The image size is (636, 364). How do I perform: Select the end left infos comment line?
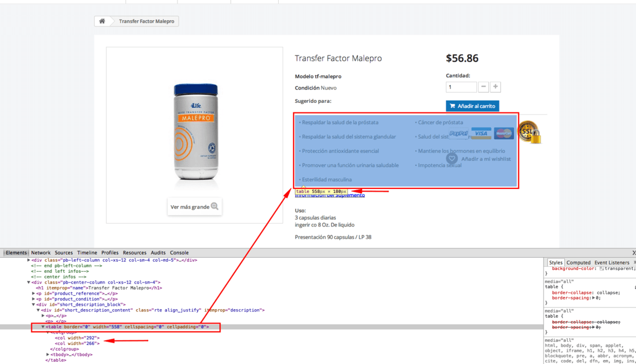[60, 271]
